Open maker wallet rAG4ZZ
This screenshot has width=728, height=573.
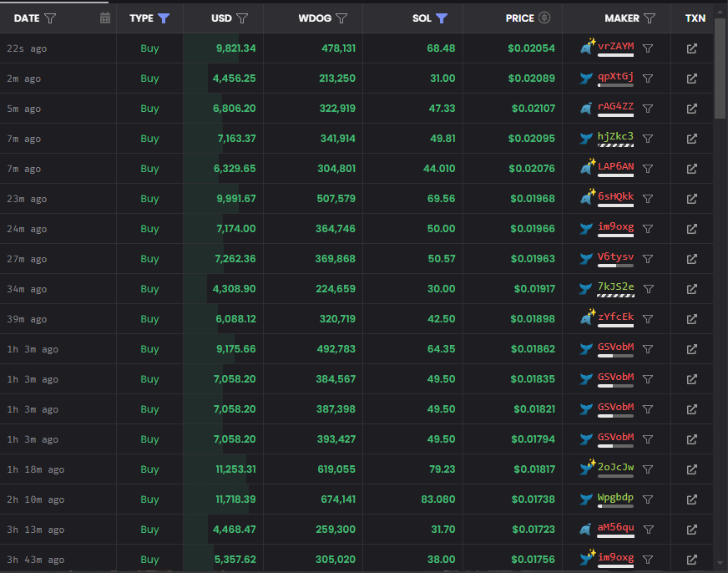coord(615,106)
